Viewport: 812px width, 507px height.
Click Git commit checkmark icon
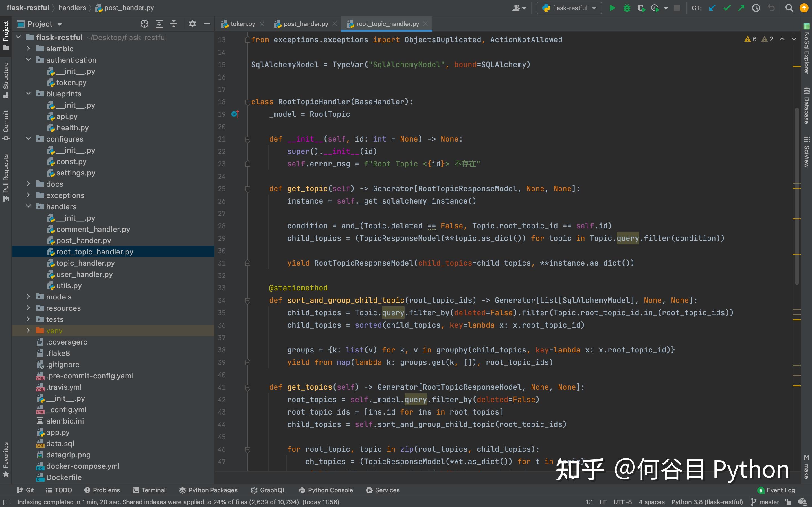point(727,8)
